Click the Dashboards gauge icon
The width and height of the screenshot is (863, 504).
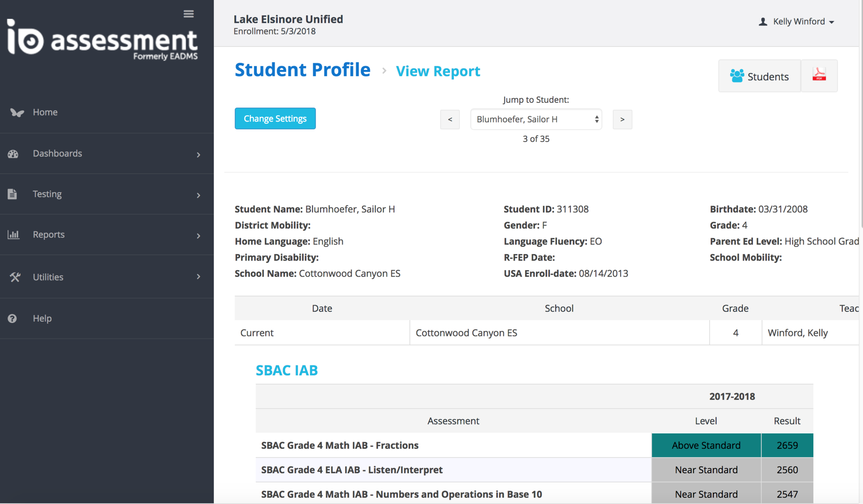point(13,154)
